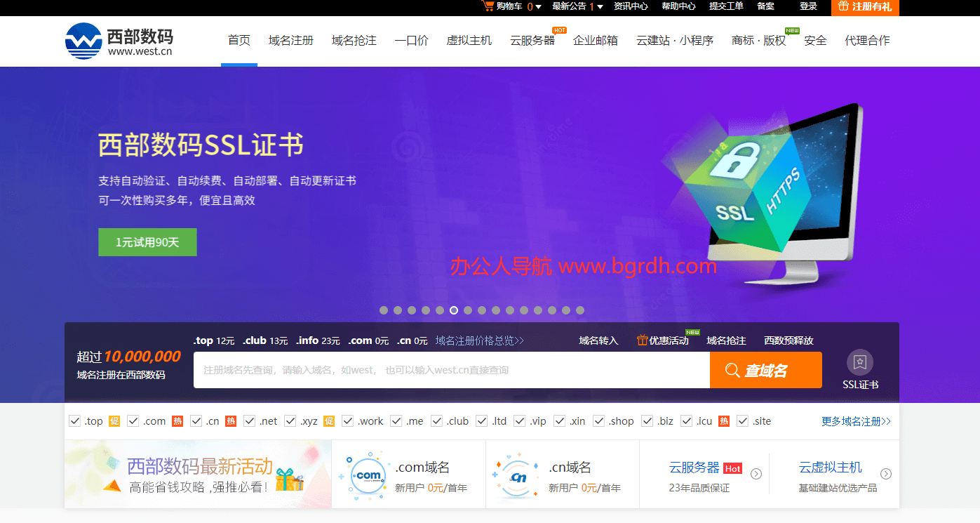
Task: Uncheck the .top domain checkbox
Action: [x=75, y=421]
